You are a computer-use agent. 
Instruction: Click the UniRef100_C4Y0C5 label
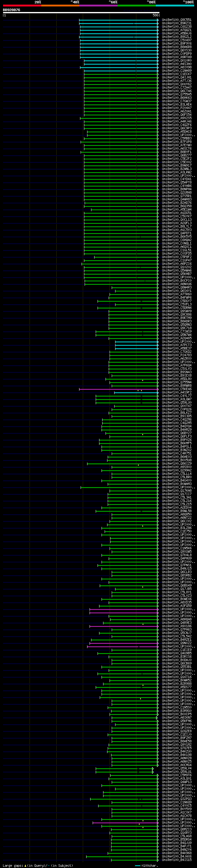(x=176, y=806)
